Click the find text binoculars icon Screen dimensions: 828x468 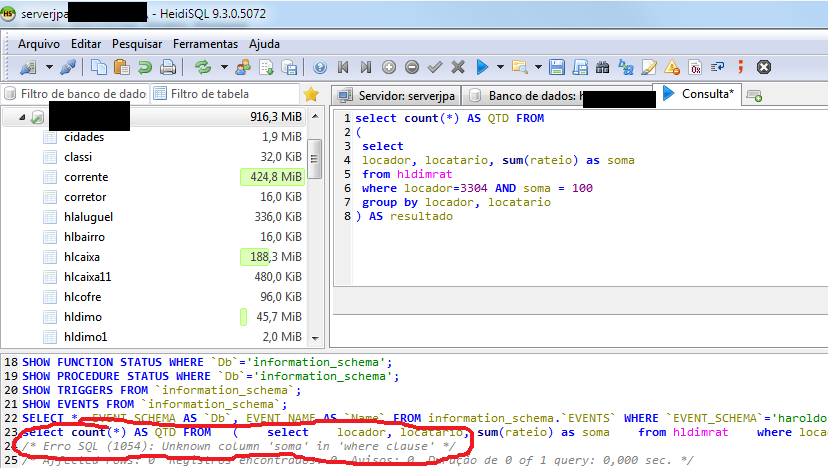tap(603, 67)
